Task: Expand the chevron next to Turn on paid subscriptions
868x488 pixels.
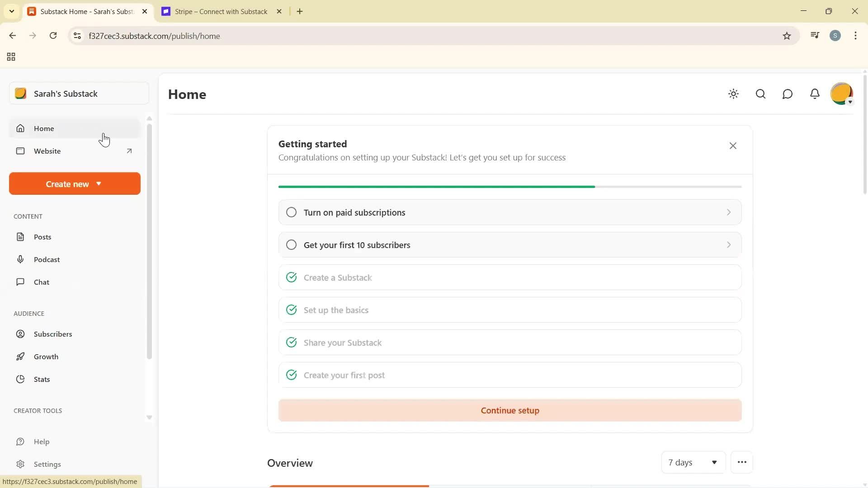Action: [x=728, y=212]
